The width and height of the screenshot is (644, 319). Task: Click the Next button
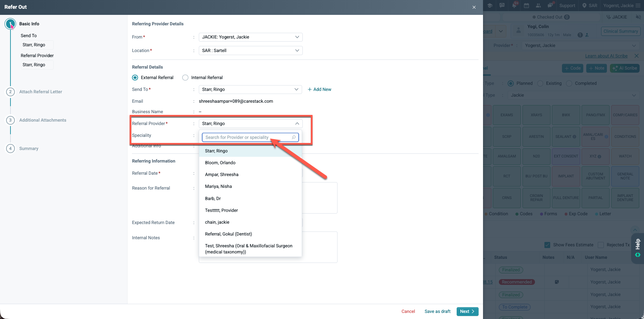click(467, 311)
